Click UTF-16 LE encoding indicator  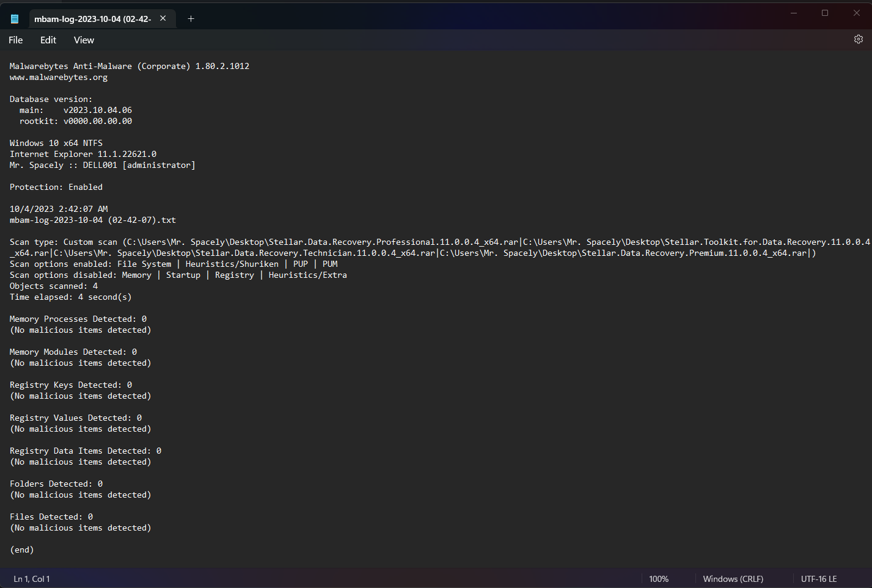pos(819,579)
